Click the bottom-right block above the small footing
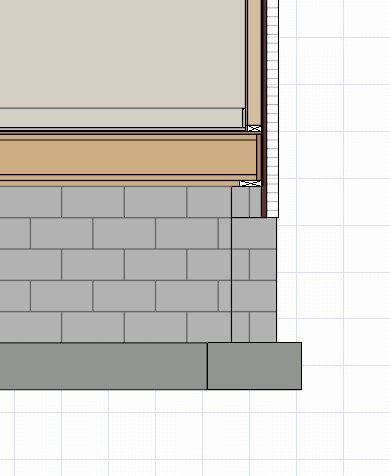The width and height of the screenshot is (390, 476). (x=263, y=327)
